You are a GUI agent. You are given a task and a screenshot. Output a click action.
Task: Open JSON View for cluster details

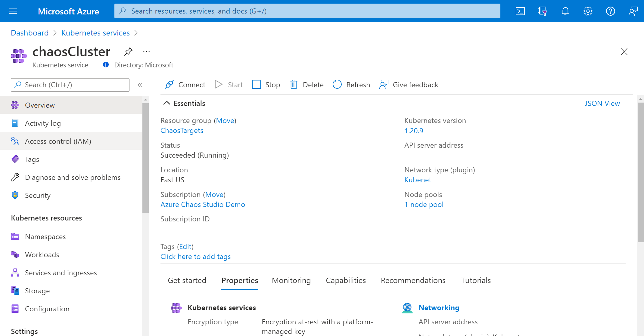pos(602,103)
